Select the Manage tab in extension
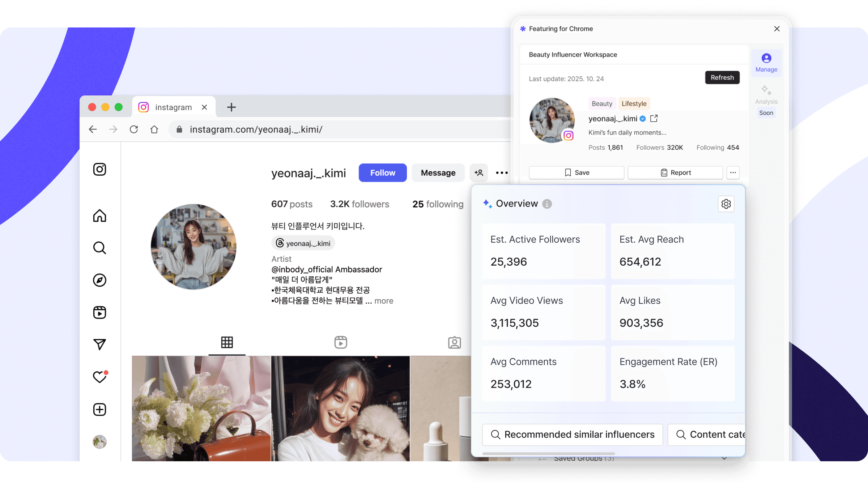 tap(766, 63)
